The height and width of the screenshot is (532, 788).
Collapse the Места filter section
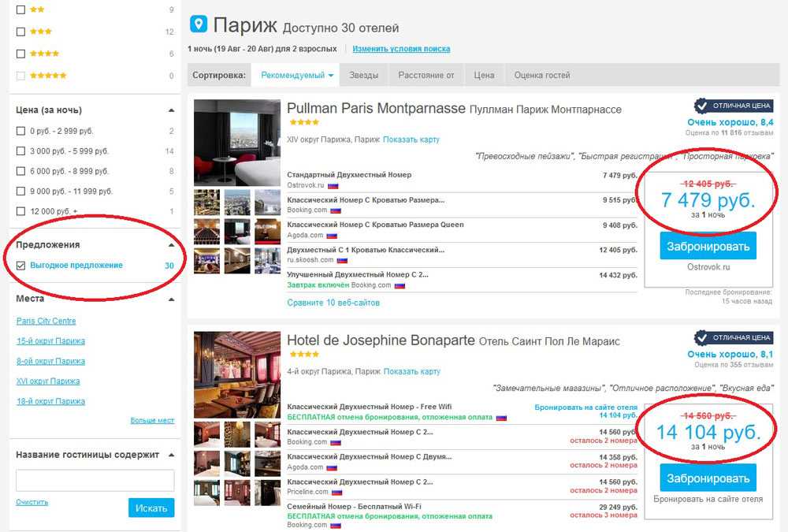pyautogui.click(x=171, y=299)
